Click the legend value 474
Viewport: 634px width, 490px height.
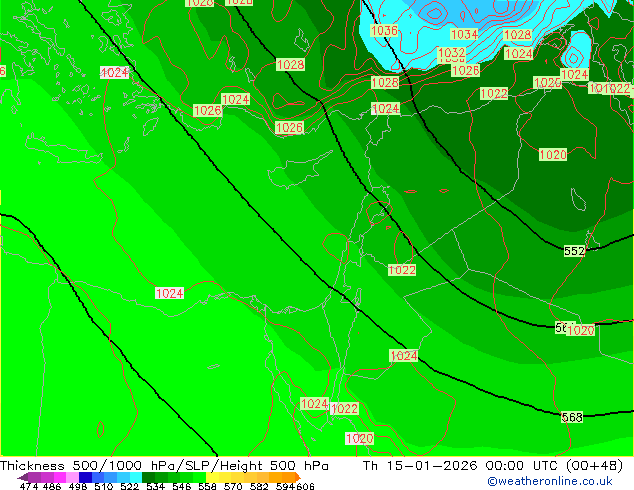[x=29, y=486]
